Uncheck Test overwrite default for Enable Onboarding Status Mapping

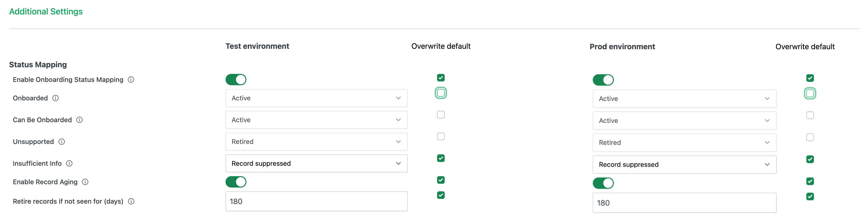coord(441,78)
